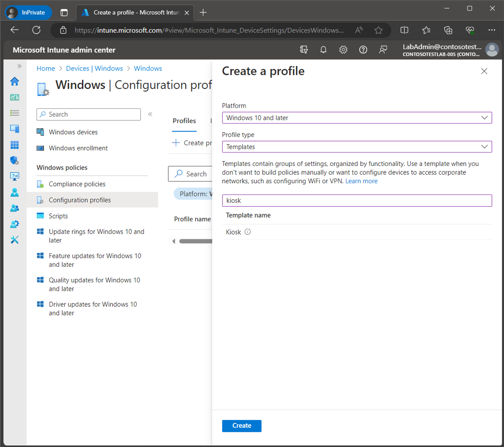Open Reports monitor icon in left rail

[x=15, y=176]
